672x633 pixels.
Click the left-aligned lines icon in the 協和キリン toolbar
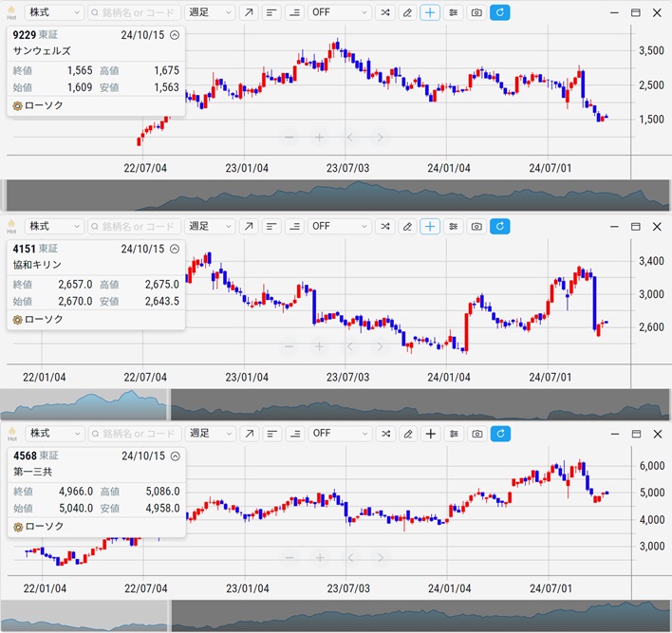click(x=271, y=226)
